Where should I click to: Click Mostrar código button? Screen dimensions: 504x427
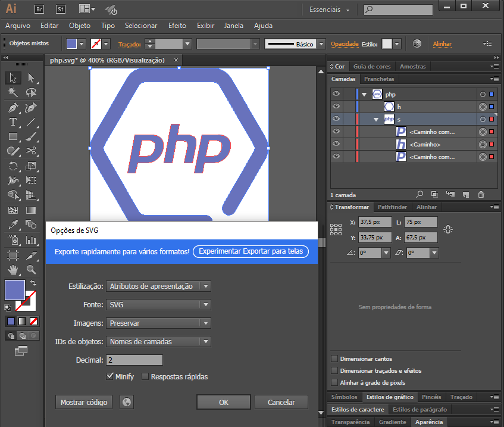(84, 402)
